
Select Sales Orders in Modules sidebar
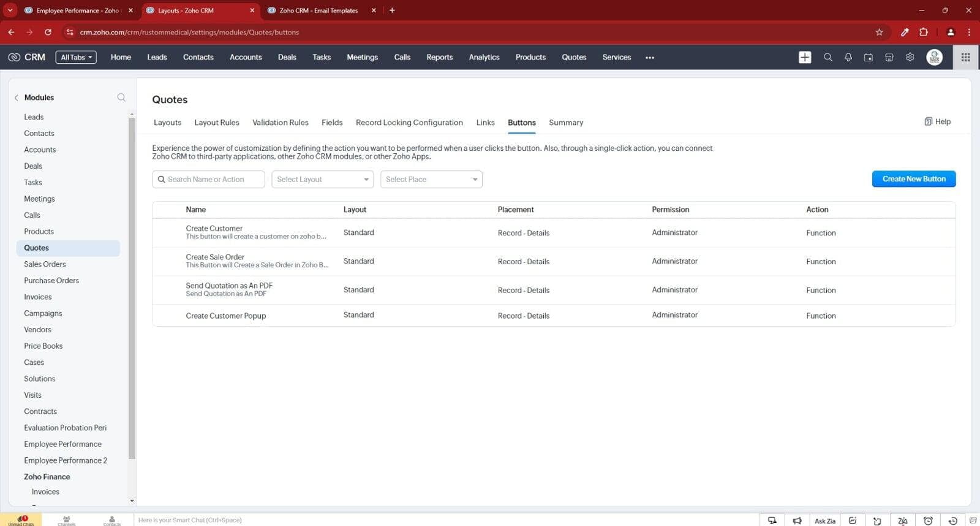point(45,264)
